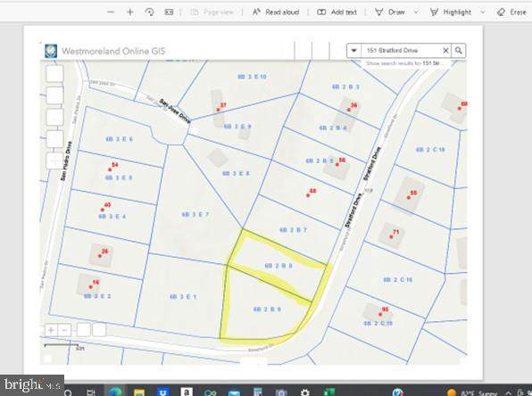Click the Page view button

(212, 12)
